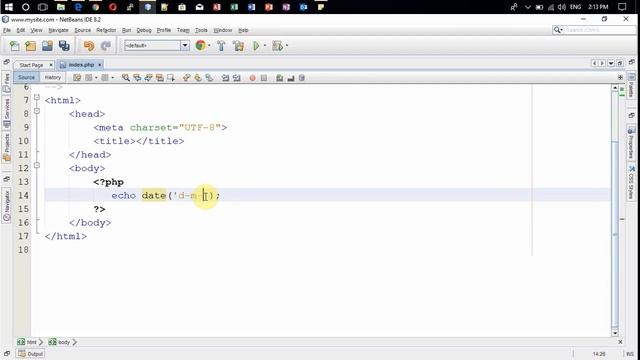
Task: Close the Start Page tab
Action: (51, 65)
